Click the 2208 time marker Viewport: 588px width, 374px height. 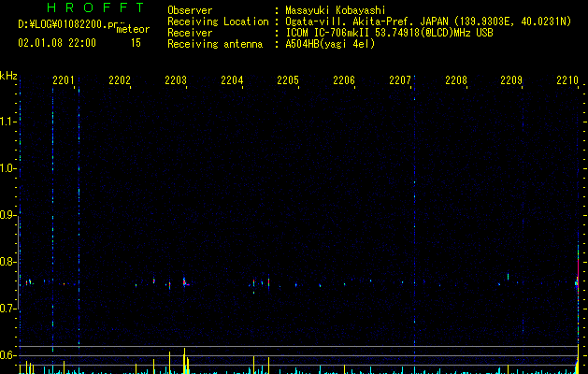pyautogui.click(x=456, y=79)
